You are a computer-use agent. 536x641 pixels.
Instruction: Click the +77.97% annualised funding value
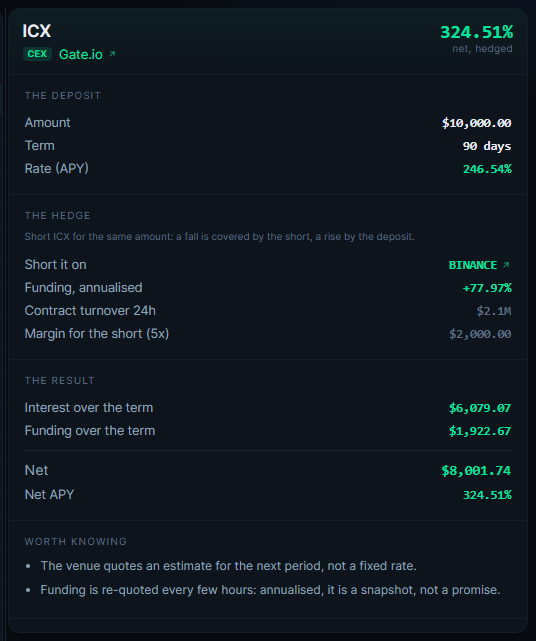(x=487, y=288)
